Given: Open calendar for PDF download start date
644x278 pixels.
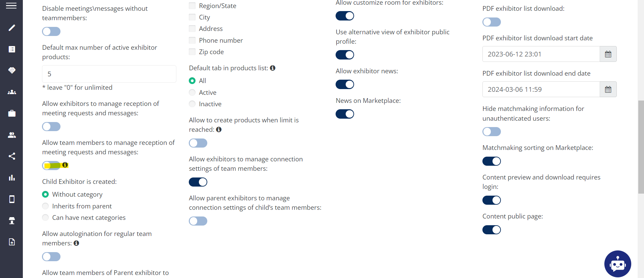Looking at the screenshot, I should click(608, 54).
